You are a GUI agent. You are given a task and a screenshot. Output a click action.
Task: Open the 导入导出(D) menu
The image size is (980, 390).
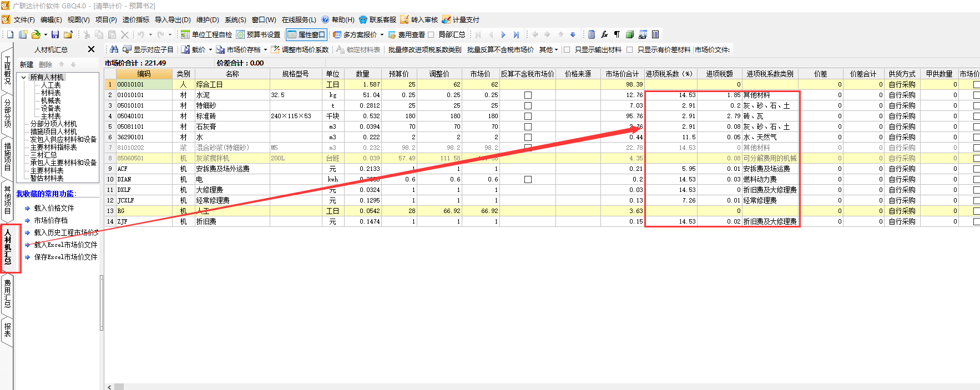click(x=173, y=19)
